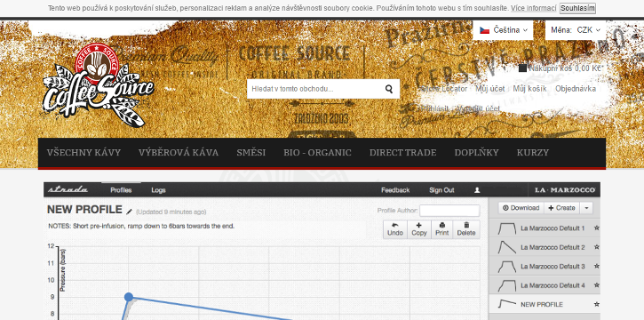This screenshot has height=320, width=644.
Task: Select NEW PROFILE in the profile list
Action: [x=542, y=304]
